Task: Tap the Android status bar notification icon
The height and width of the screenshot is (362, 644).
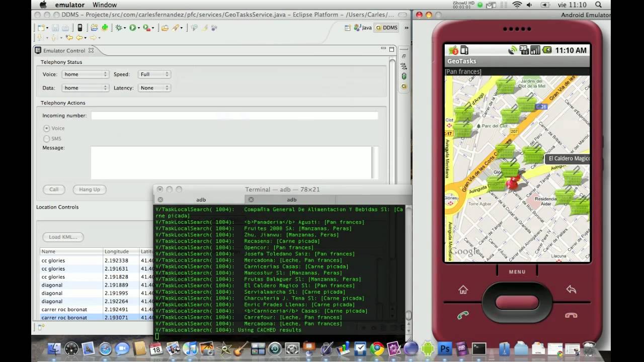Action: pos(453,50)
